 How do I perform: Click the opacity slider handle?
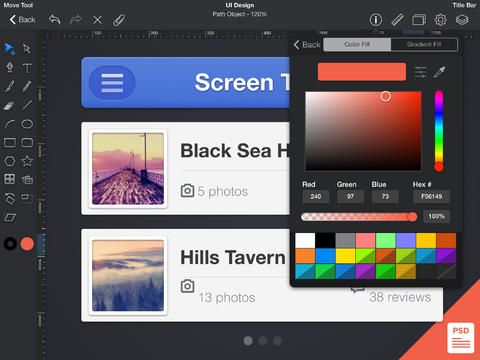(412, 217)
